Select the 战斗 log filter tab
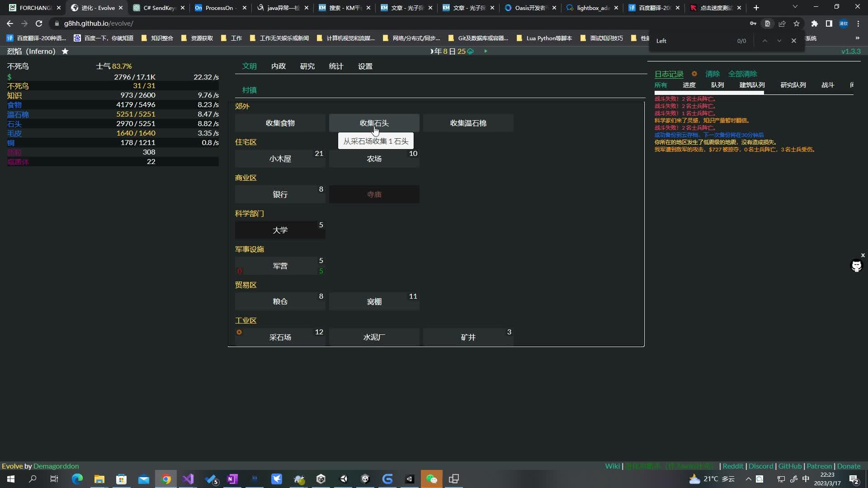 (x=827, y=85)
